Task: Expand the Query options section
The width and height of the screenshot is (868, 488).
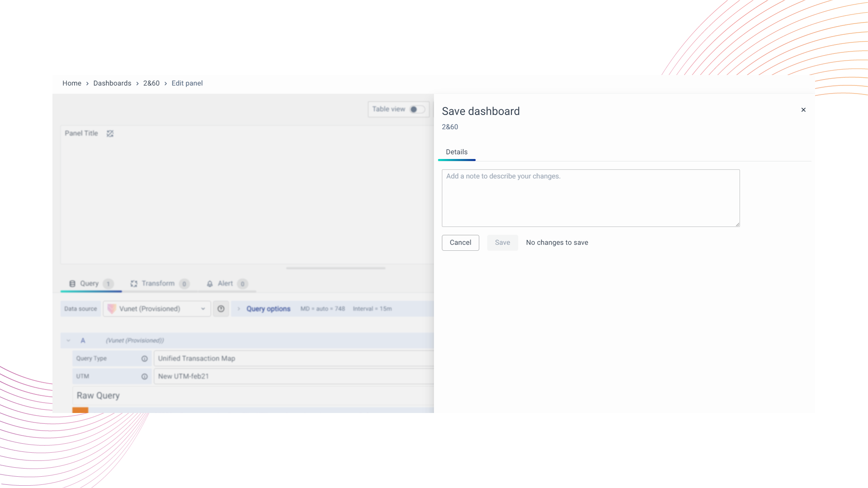Action: 268,309
